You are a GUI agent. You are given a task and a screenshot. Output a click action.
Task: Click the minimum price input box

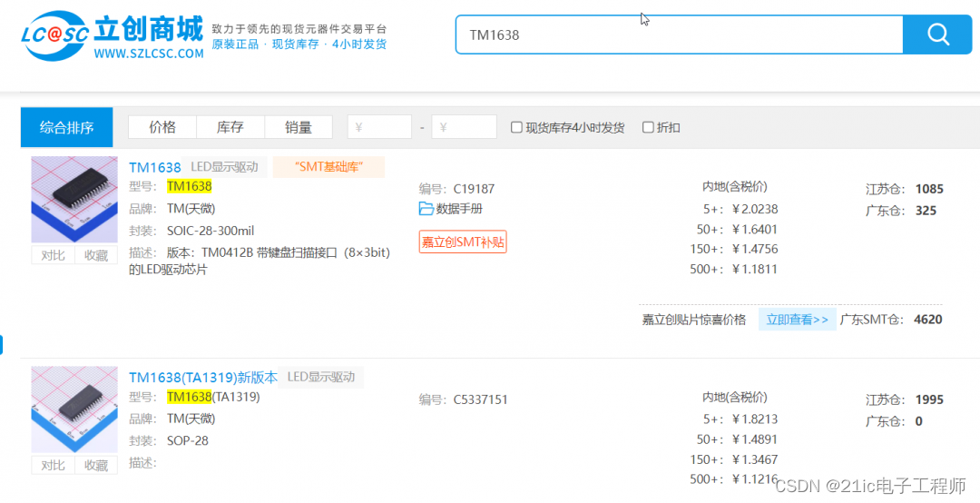click(x=379, y=127)
